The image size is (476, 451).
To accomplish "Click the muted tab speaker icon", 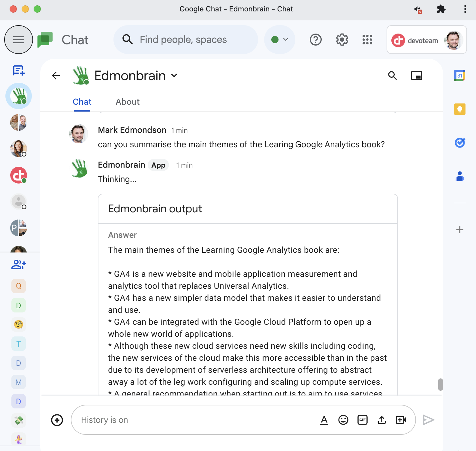I will pos(418,10).
